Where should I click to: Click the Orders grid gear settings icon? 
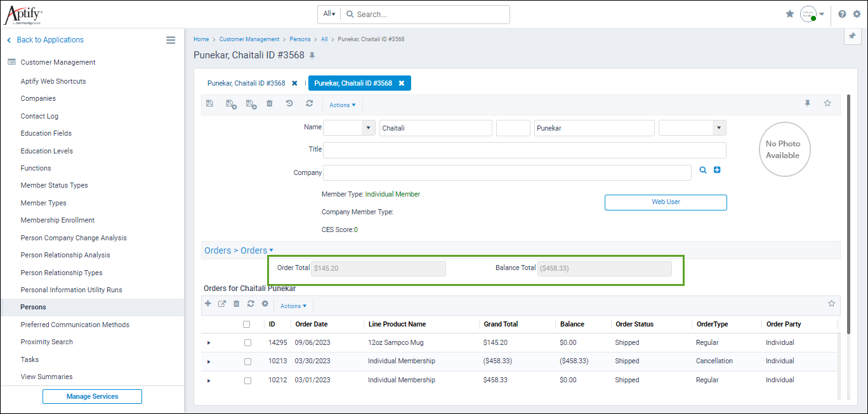(x=265, y=304)
